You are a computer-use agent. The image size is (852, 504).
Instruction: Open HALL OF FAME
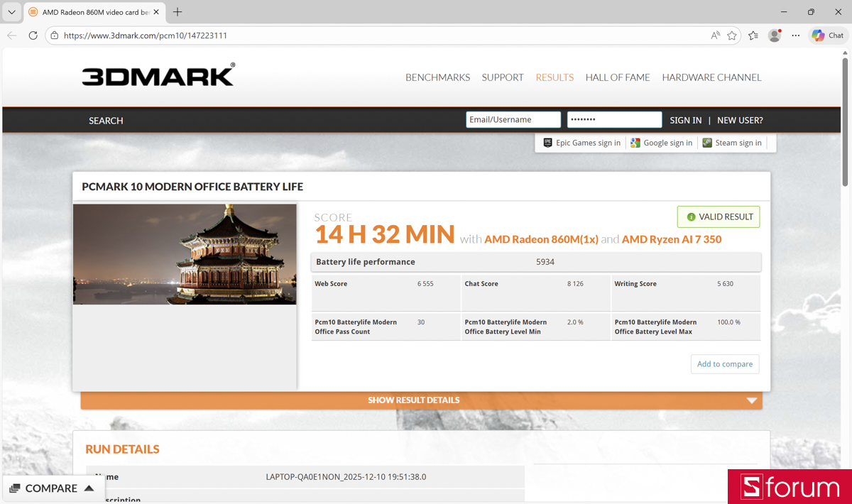click(x=617, y=77)
